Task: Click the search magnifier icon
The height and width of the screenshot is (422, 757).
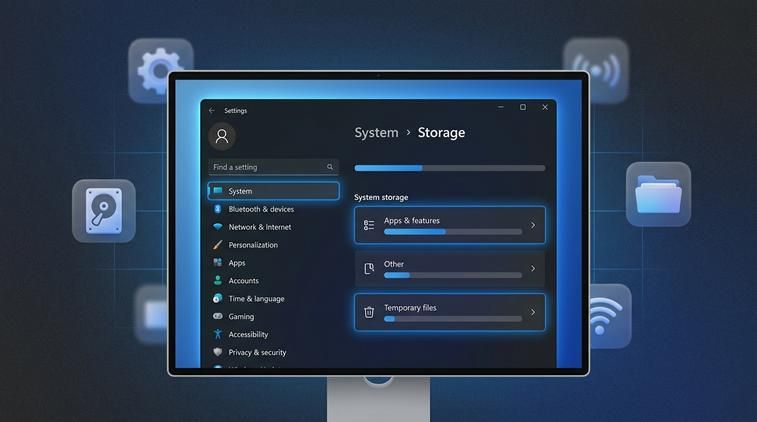Action: (x=330, y=167)
